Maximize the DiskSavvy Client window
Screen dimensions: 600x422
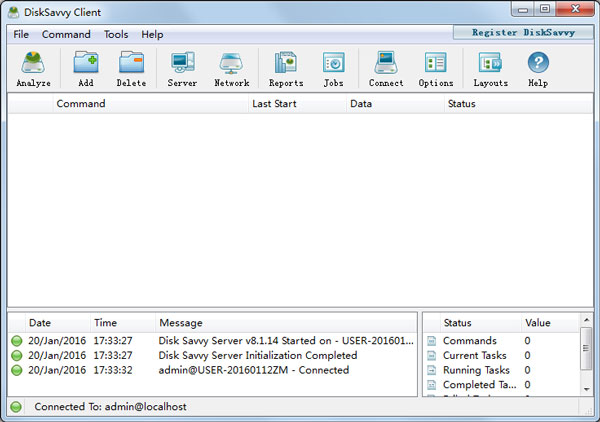point(545,9)
